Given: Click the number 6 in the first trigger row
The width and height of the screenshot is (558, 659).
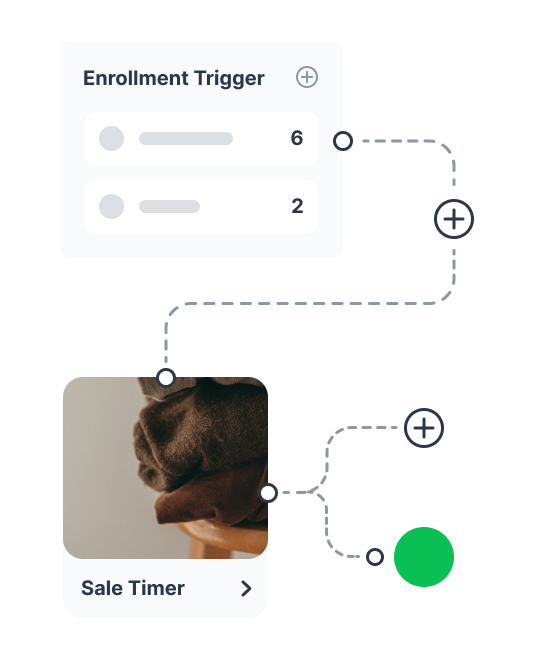Looking at the screenshot, I should pyautogui.click(x=297, y=138).
